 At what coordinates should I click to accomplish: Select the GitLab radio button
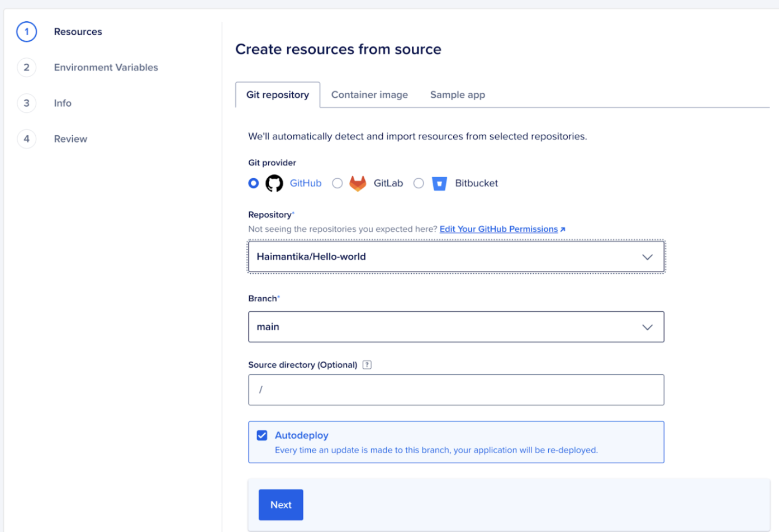(x=338, y=183)
